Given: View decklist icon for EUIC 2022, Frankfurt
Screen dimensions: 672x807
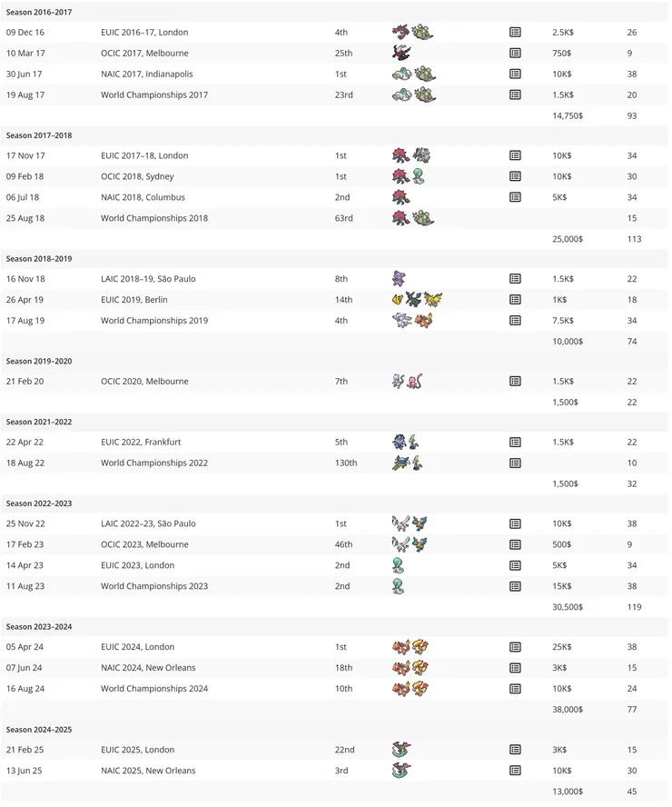Looking at the screenshot, I should (x=515, y=443).
